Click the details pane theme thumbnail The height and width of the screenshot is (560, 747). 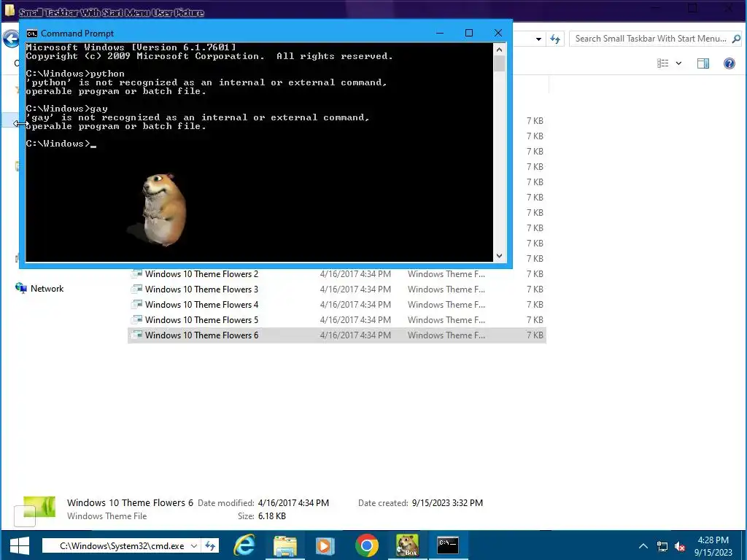coord(39,507)
